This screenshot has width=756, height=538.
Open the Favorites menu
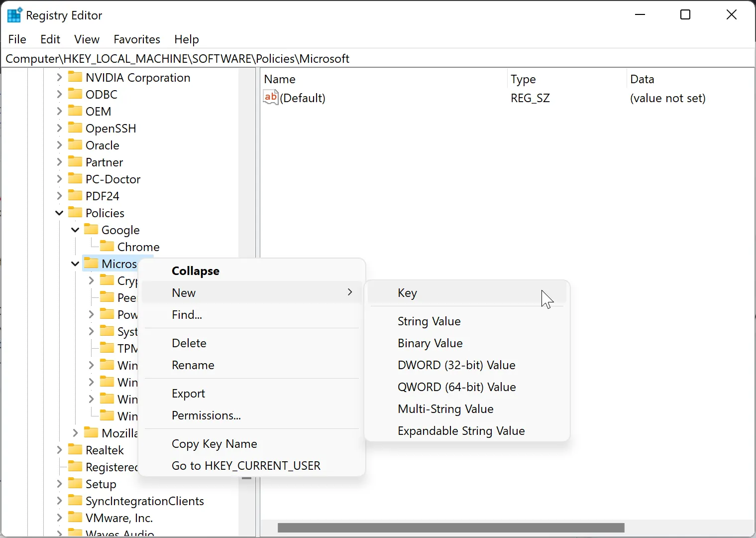[136, 39]
